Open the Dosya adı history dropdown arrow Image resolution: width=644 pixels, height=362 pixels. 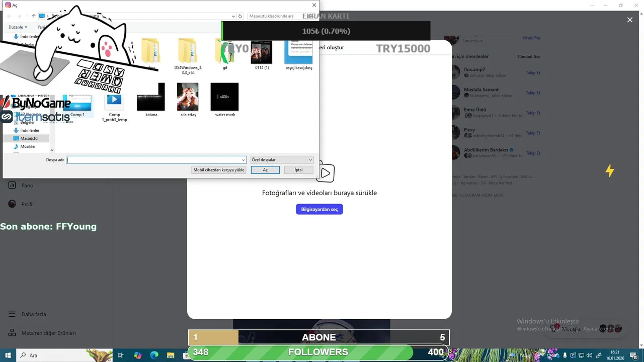(x=244, y=160)
